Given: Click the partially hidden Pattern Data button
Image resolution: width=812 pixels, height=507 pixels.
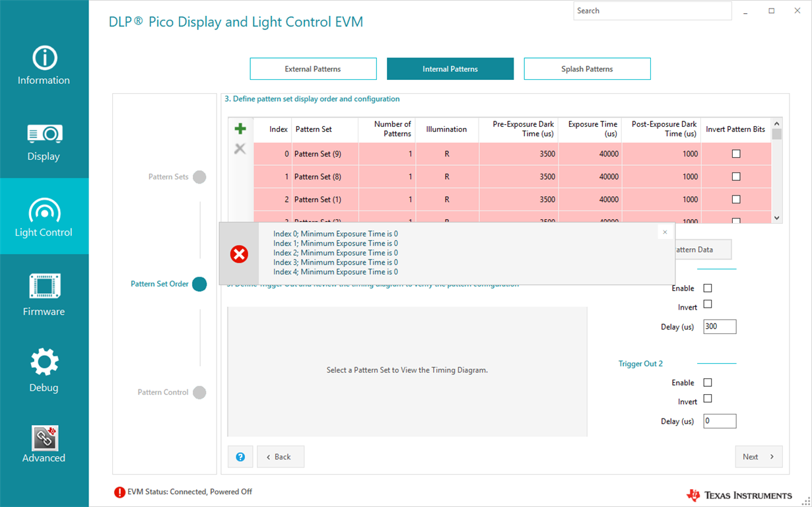Looking at the screenshot, I should (703, 250).
